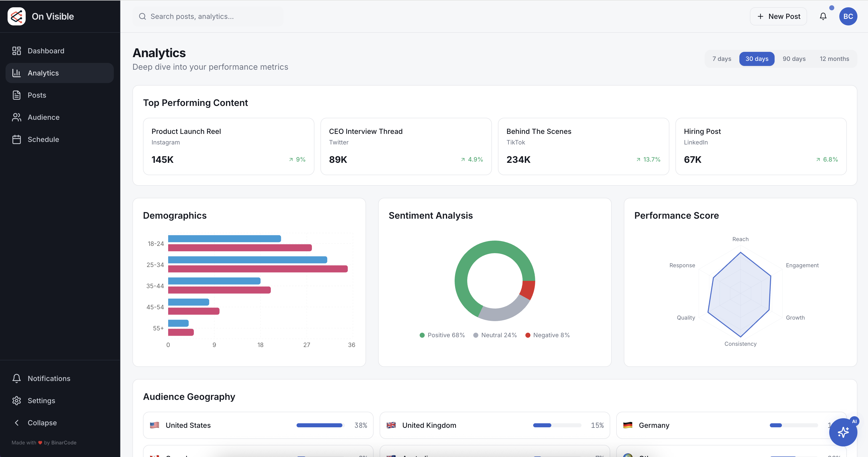Open the BinarCode credit link
The height and width of the screenshot is (457, 868).
pyautogui.click(x=62, y=442)
